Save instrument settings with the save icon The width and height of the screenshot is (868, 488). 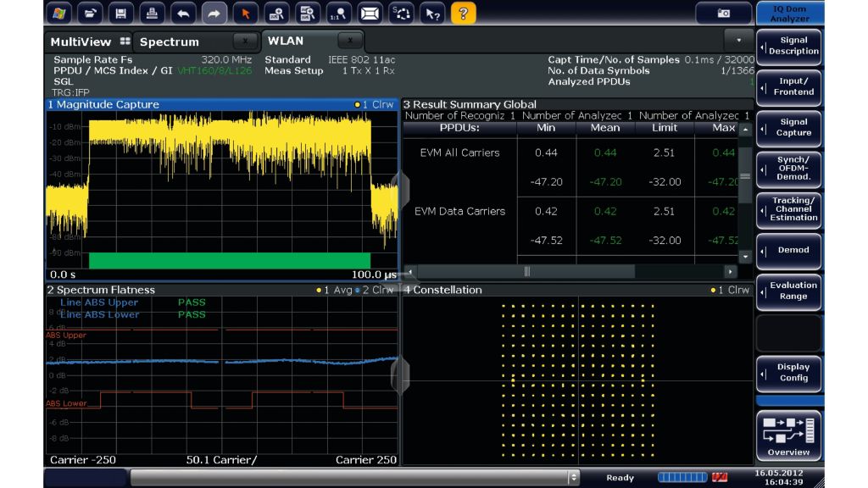point(121,13)
